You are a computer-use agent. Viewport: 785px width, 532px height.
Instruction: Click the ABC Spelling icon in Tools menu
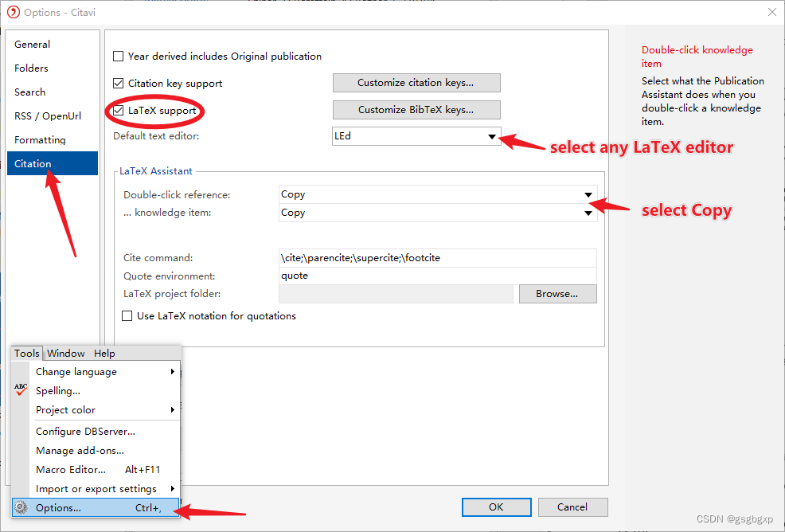pyautogui.click(x=20, y=390)
